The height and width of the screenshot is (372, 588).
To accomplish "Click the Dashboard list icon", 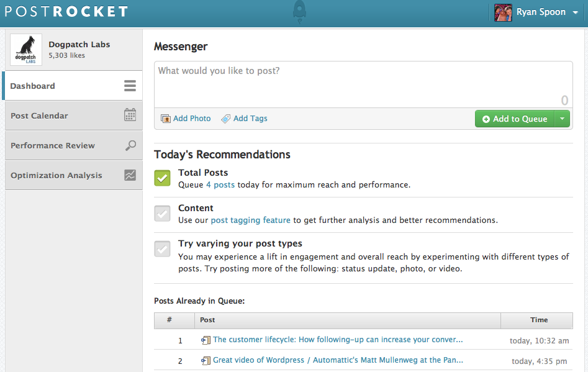I will [x=130, y=86].
